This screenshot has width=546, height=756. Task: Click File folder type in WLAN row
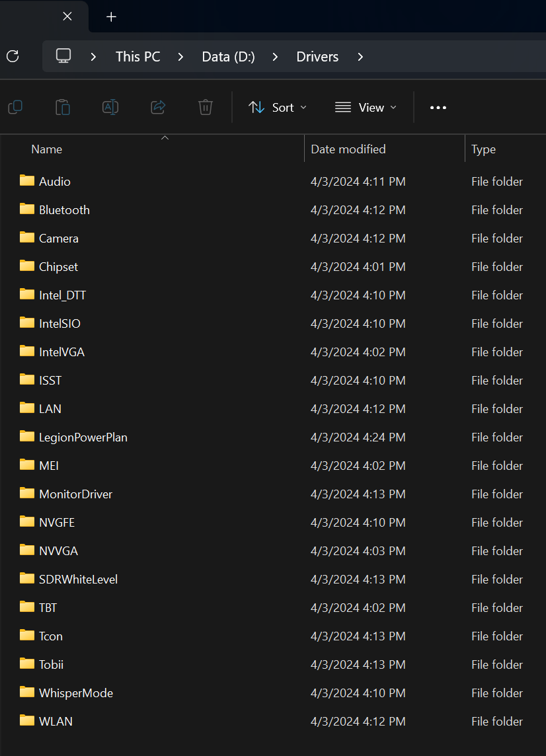[497, 722]
